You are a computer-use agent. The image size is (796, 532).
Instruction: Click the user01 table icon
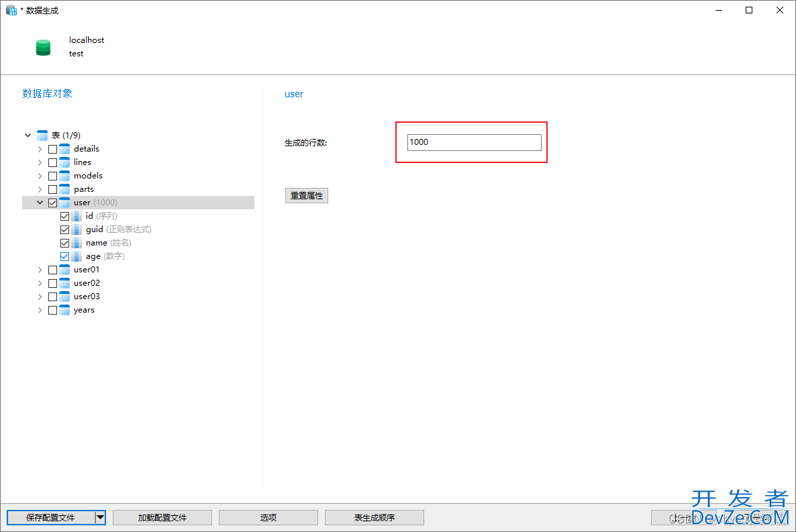pos(64,270)
